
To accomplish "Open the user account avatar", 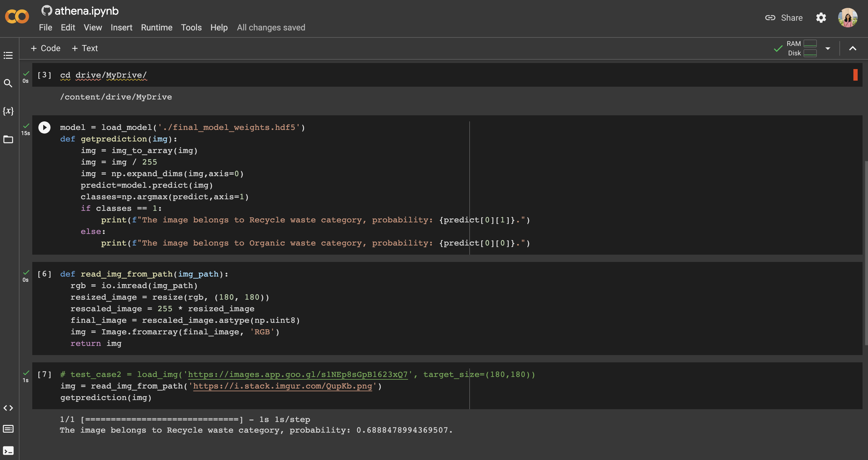I will (x=847, y=18).
